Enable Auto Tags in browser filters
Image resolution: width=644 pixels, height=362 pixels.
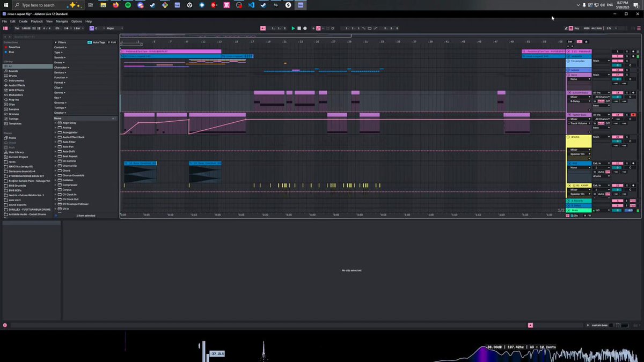pyautogui.click(x=96, y=42)
